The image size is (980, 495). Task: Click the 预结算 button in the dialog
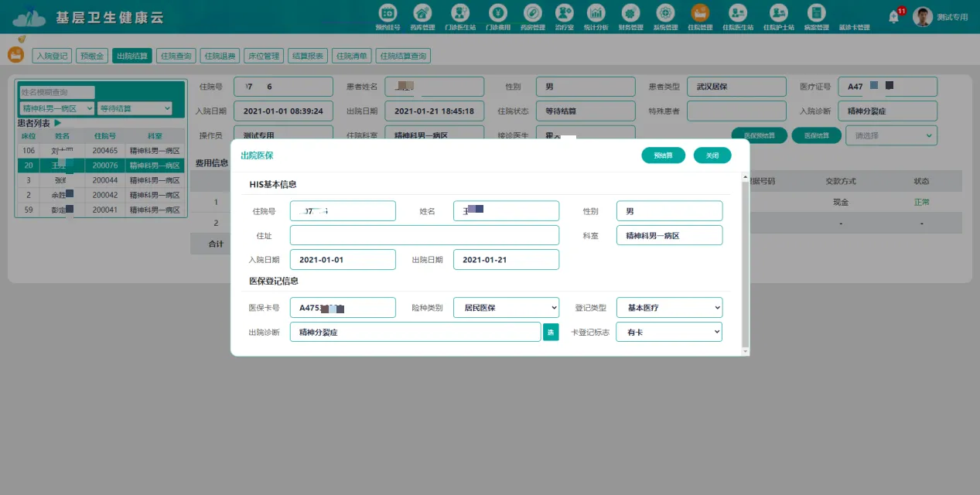click(662, 155)
